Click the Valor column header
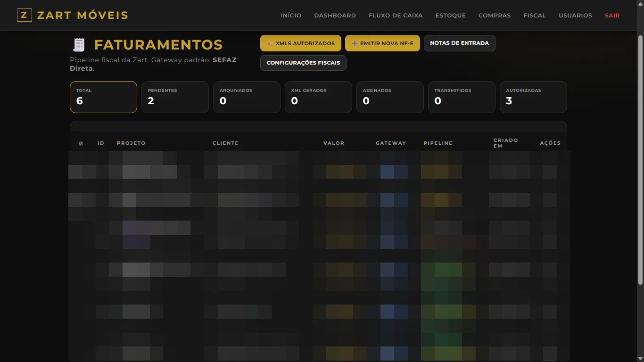This screenshot has height=362, width=644. click(x=334, y=143)
